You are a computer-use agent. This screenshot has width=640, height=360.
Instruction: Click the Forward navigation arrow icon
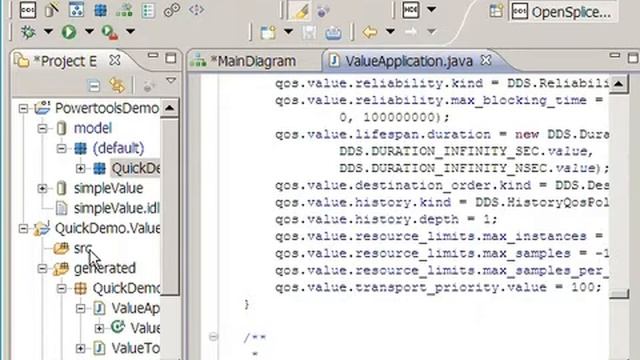point(411,32)
